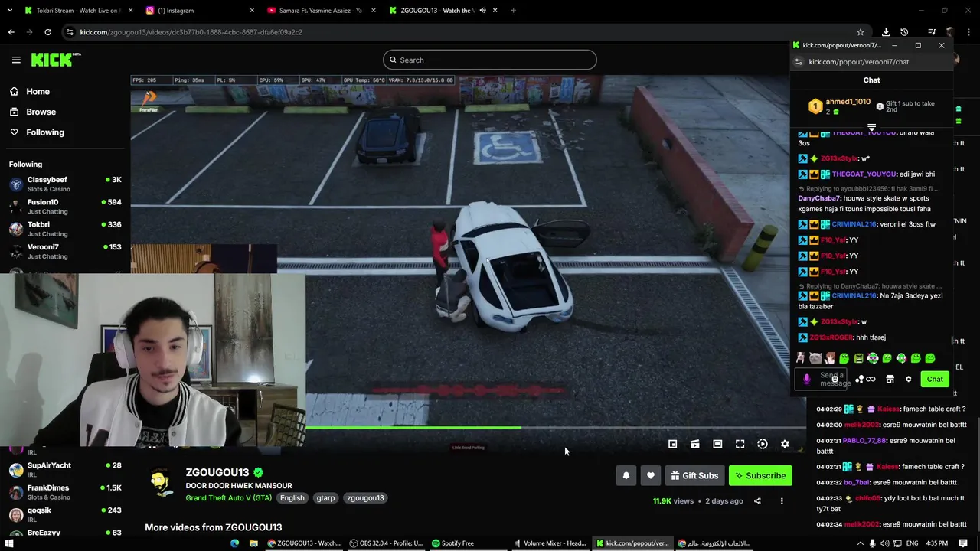Open FrankDimes channel in sidebar
Image resolution: width=980 pixels, height=551 pixels.
(65, 491)
